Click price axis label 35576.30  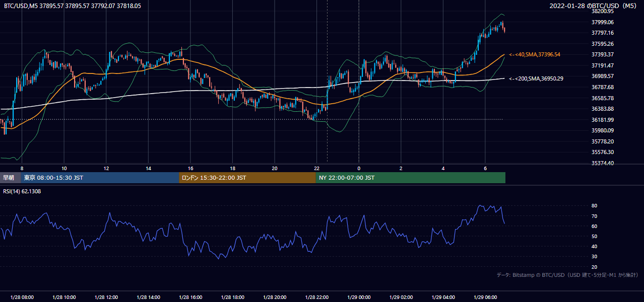[603, 152]
